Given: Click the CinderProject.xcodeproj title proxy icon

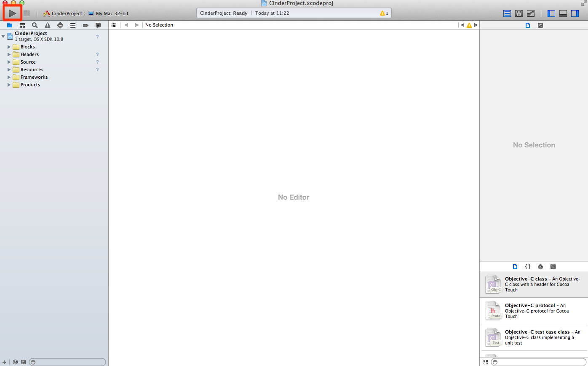Looking at the screenshot, I should 264,3.
